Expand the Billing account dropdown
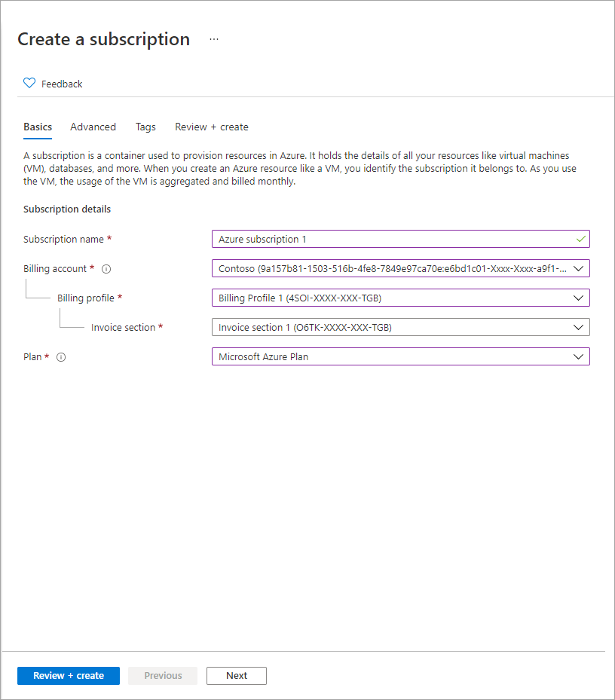Screen dimensions: 615x700 pyautogui.click(x=578, y=268)
